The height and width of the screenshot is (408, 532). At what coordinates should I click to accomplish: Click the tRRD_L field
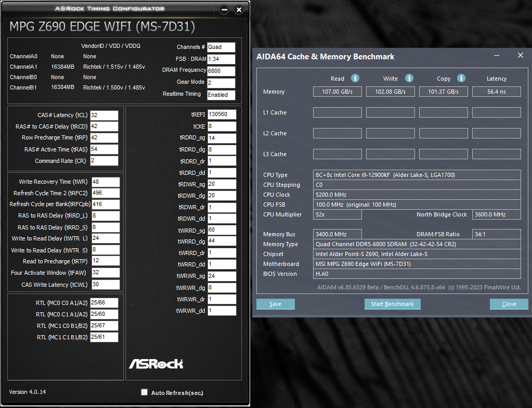tap(106, 216)
